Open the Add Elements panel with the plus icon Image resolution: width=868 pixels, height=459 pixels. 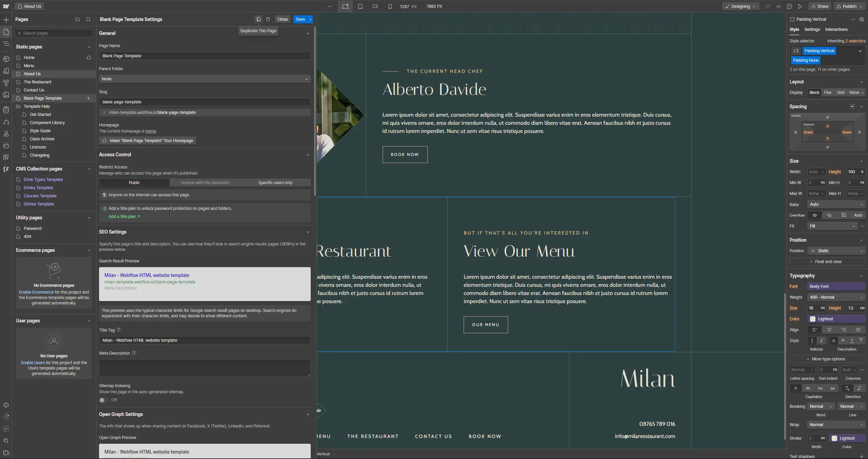[6, 20]
